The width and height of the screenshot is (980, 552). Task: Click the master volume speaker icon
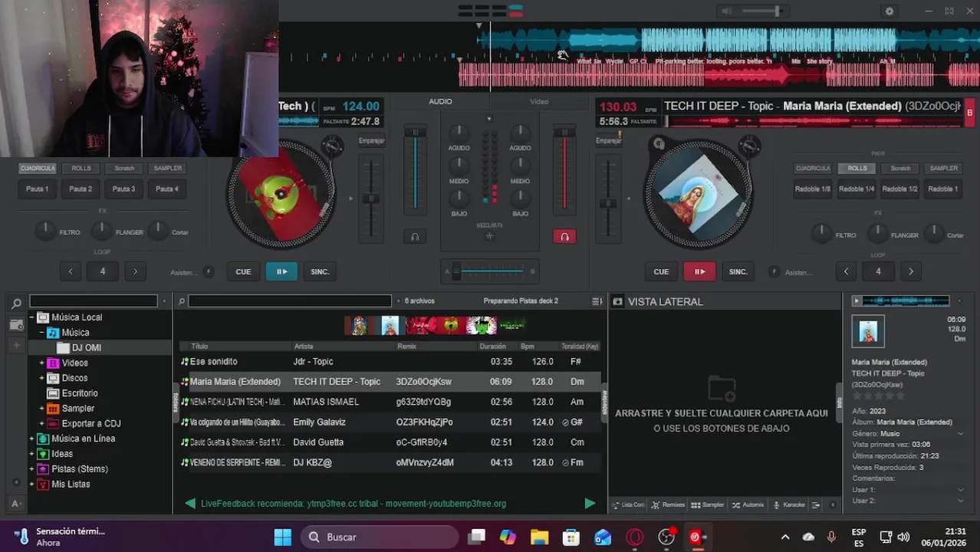click(x=726, y=11)
